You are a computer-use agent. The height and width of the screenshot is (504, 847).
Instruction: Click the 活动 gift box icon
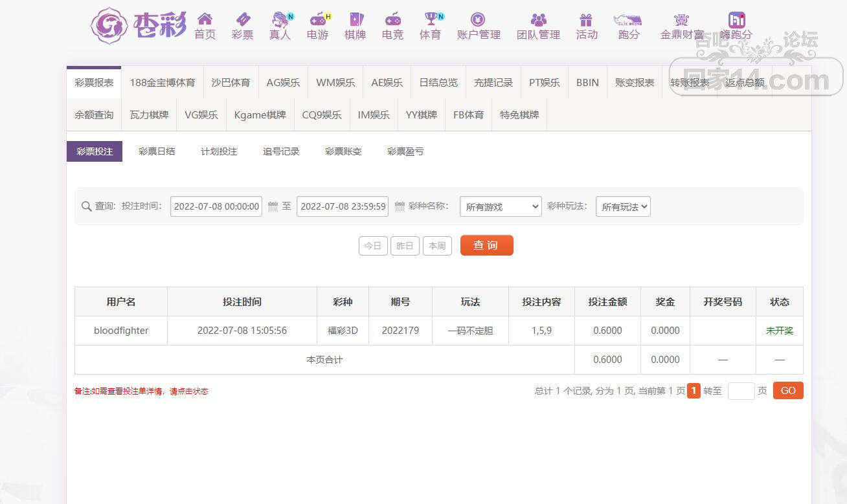586,19
